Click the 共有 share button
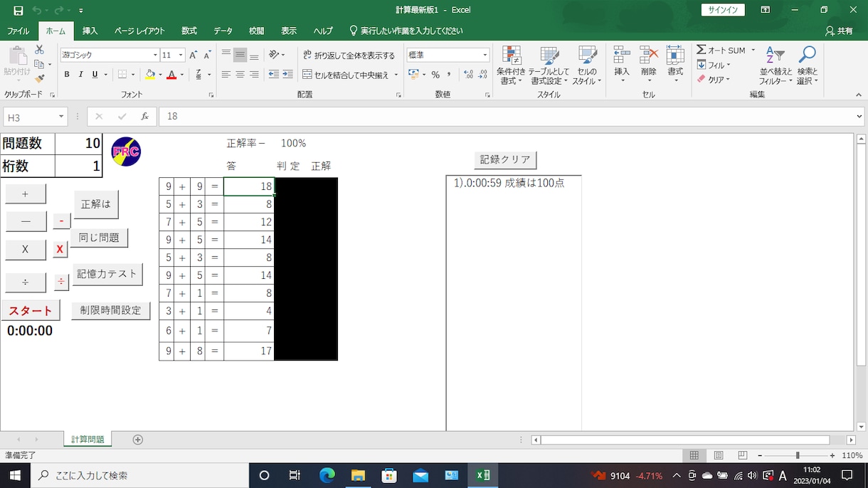 [x=839, y=31]
